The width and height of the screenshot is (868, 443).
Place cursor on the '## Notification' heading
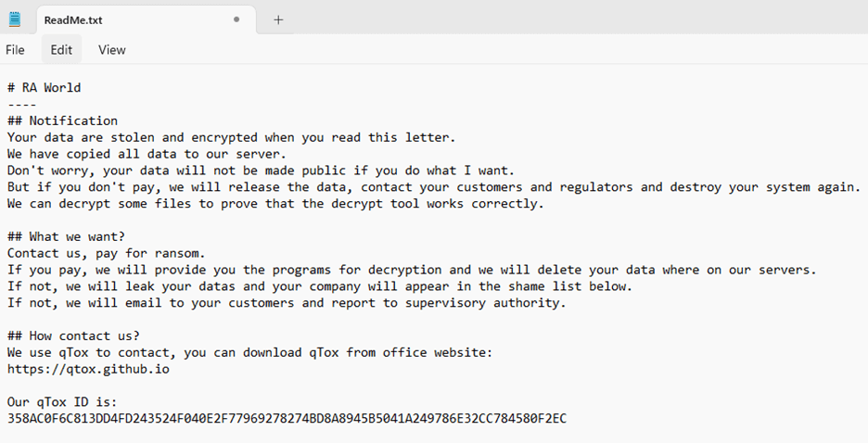pos(62,120)
